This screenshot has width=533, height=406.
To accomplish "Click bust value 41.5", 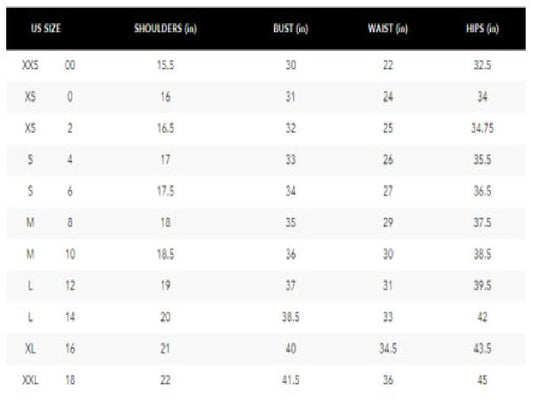I will [x=291, y=380].
